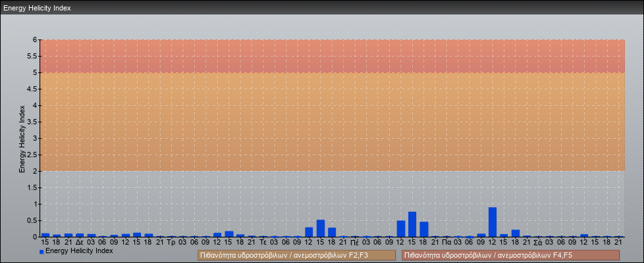The image size is (644, 263).
Task: Click the red F4,F5 probability band
Action: click(x=333, y=56)
